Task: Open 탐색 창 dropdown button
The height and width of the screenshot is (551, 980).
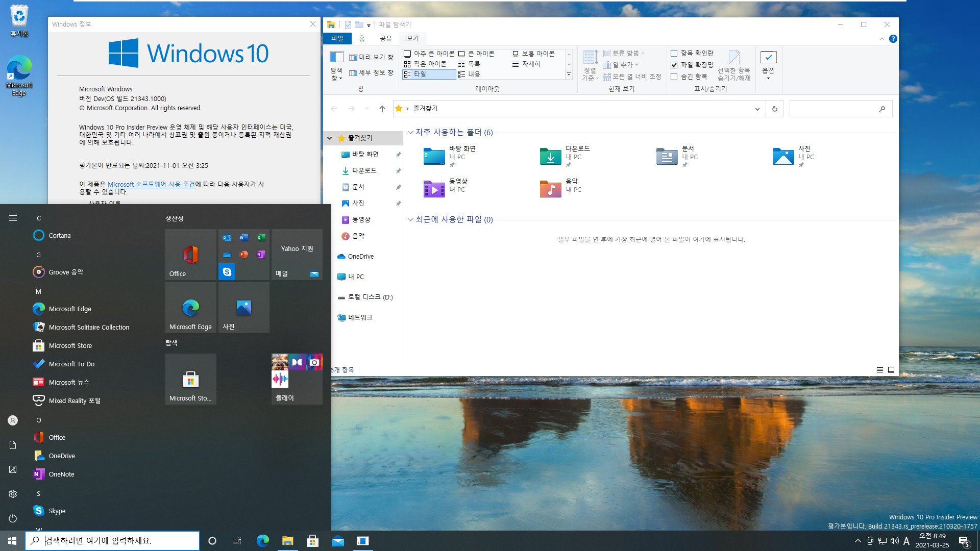Action: point(336,74)
